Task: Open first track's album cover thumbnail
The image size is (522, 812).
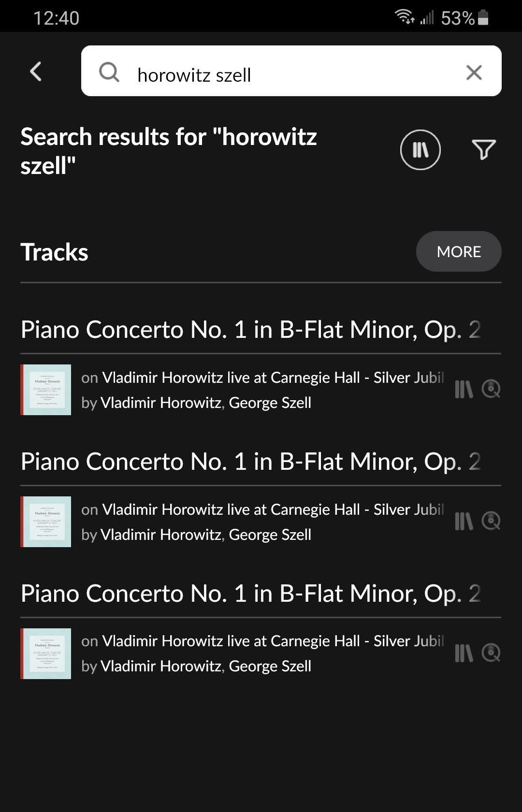Action: click(46, 390)
